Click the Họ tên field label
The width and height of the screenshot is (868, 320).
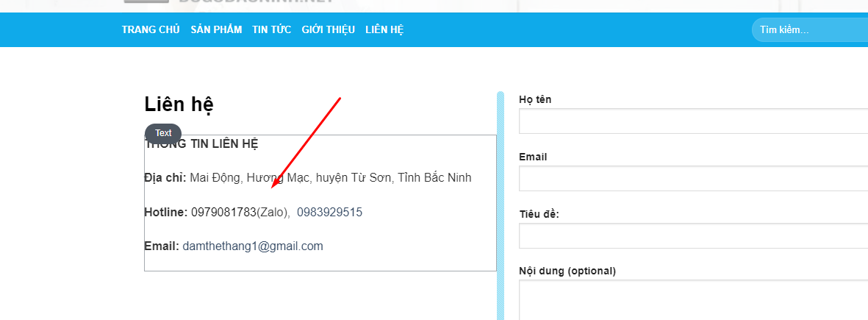click(535, 99)
